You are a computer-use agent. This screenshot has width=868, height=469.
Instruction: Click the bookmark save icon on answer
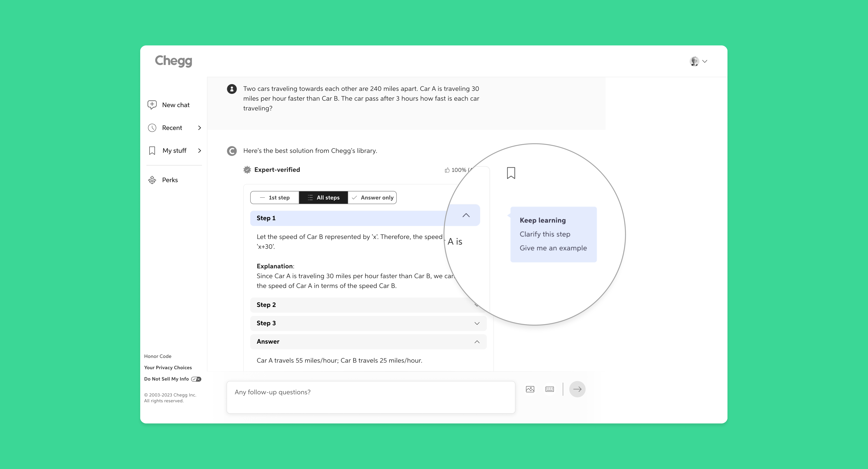pos(510,173)
